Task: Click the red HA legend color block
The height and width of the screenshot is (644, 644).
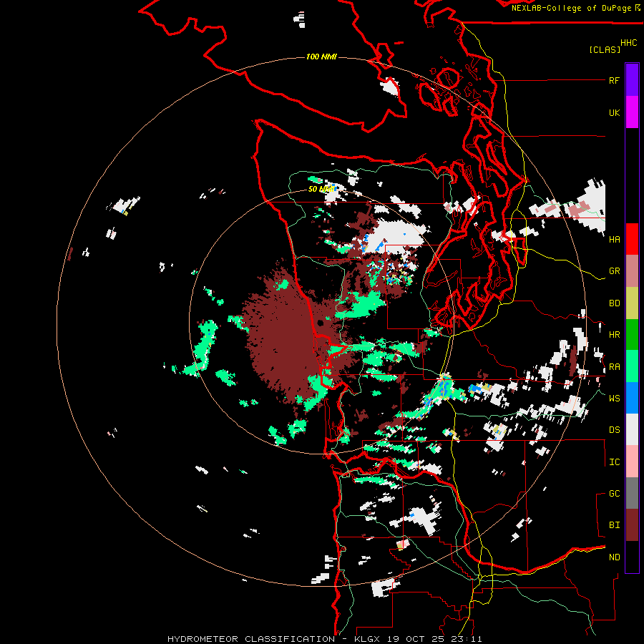Action: 632,239
